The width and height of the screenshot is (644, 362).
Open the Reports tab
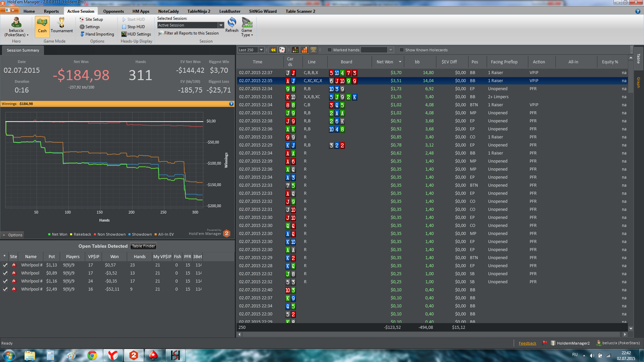click(51, 11)
